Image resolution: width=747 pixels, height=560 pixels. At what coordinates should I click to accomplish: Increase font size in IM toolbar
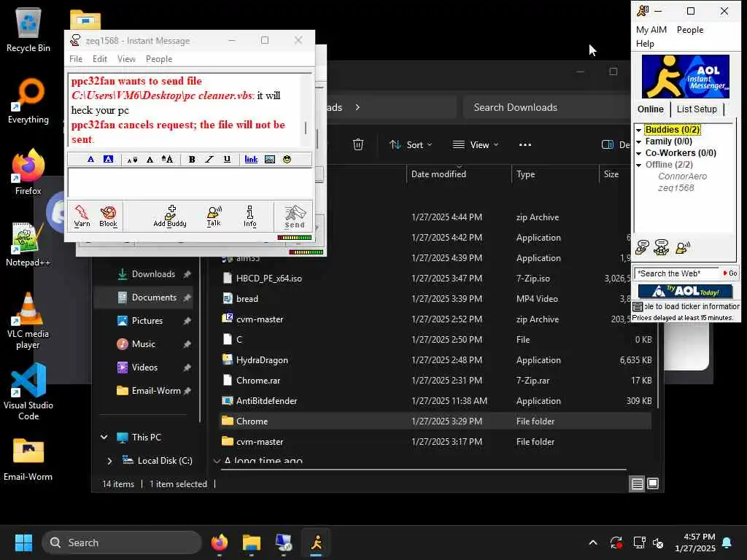(167, 160)
